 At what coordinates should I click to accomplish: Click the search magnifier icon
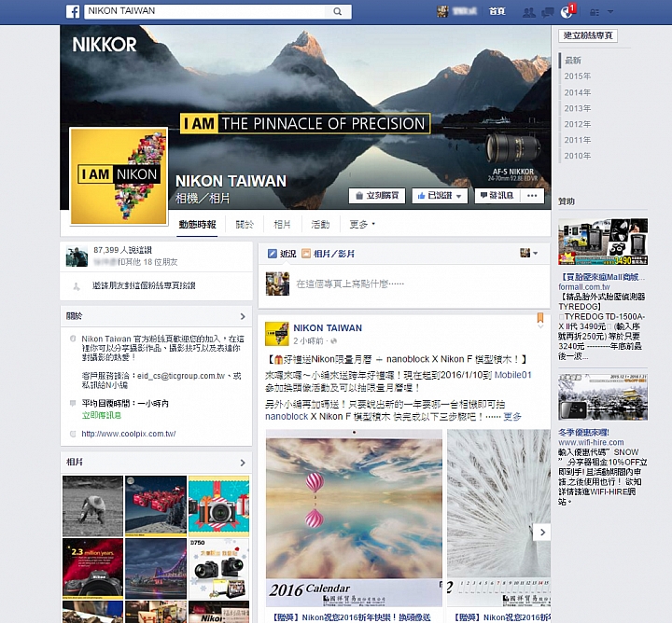[x=338, y=11]
